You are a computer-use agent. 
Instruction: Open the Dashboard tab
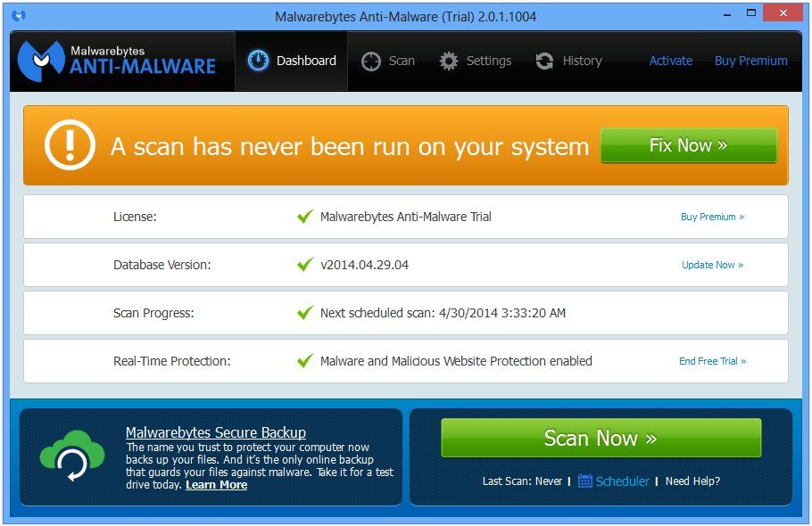tap(292, 61)
